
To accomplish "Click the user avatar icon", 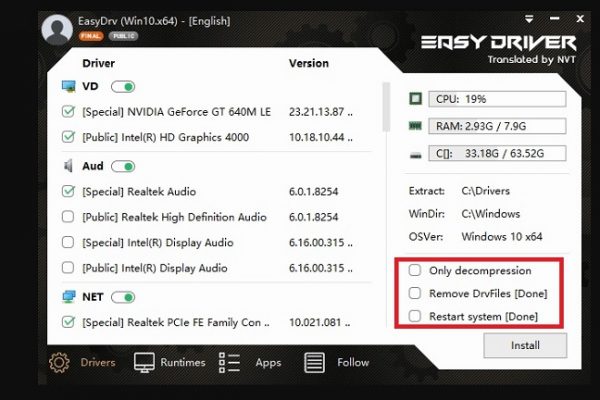I will (x=57, y=30).
